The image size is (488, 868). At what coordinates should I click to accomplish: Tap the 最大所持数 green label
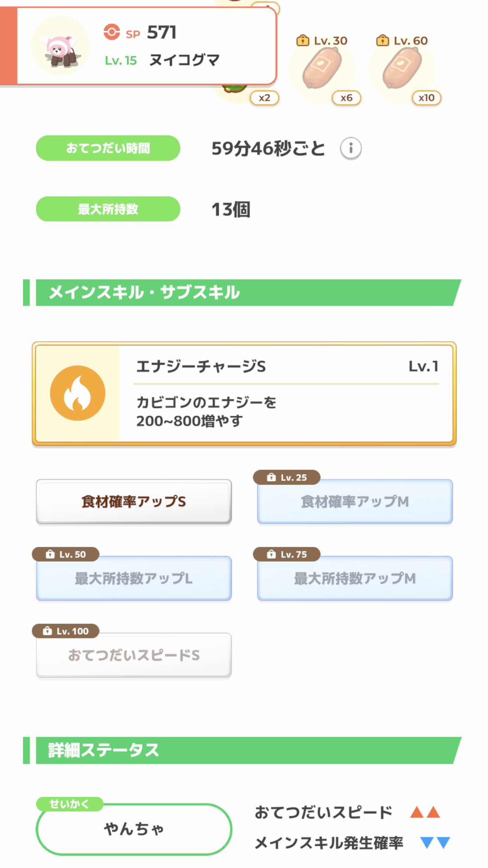(x=108, y=209)
